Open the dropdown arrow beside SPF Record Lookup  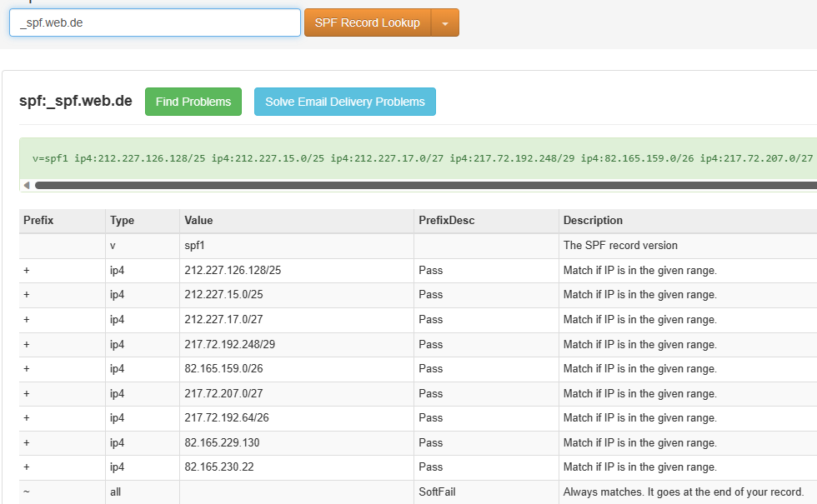tap(445, 22)
